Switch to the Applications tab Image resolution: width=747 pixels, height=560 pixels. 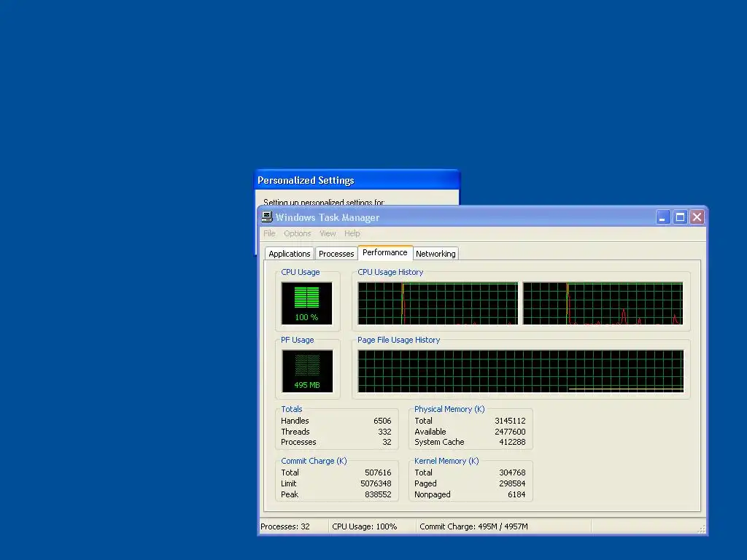[x=289, y=254]
